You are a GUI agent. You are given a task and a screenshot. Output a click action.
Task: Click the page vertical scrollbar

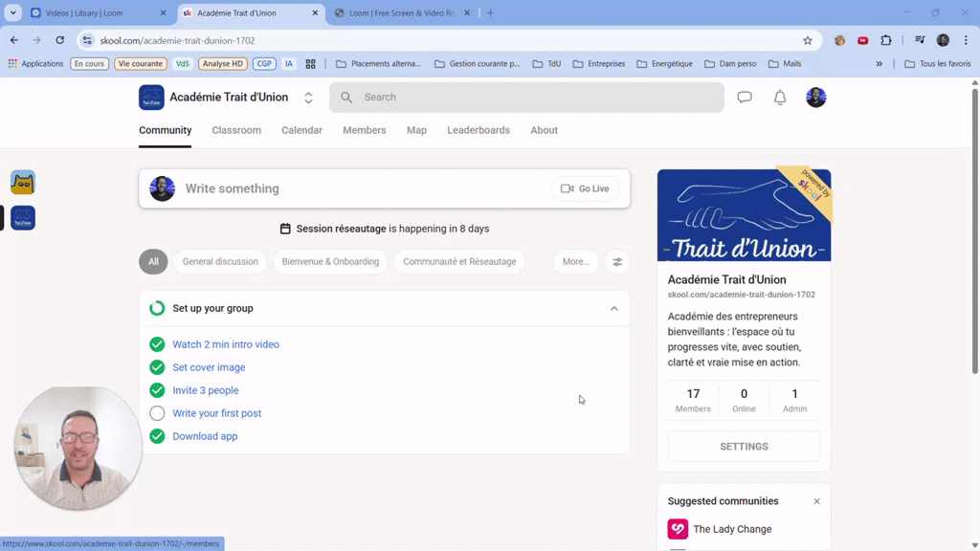(974, 231)
